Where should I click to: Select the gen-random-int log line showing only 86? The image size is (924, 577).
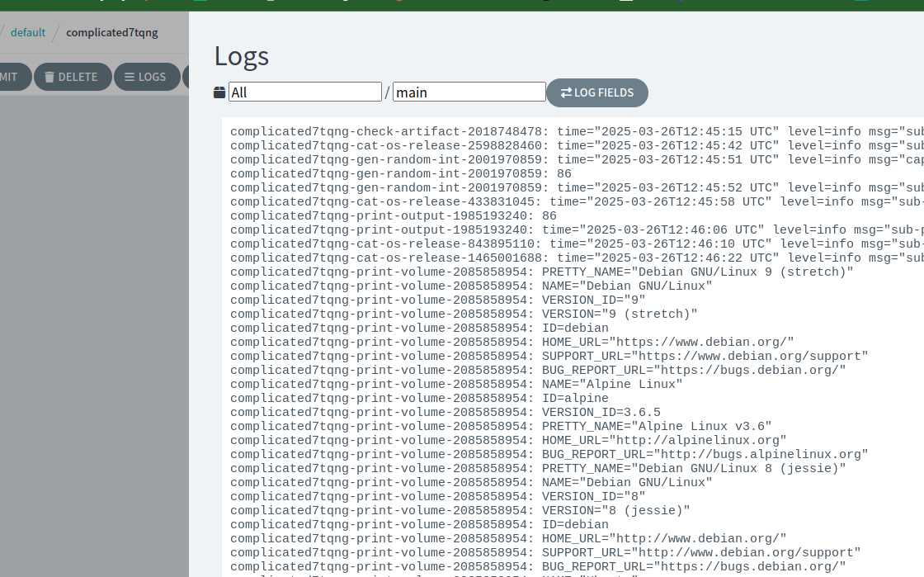click(x=400, y=173)
